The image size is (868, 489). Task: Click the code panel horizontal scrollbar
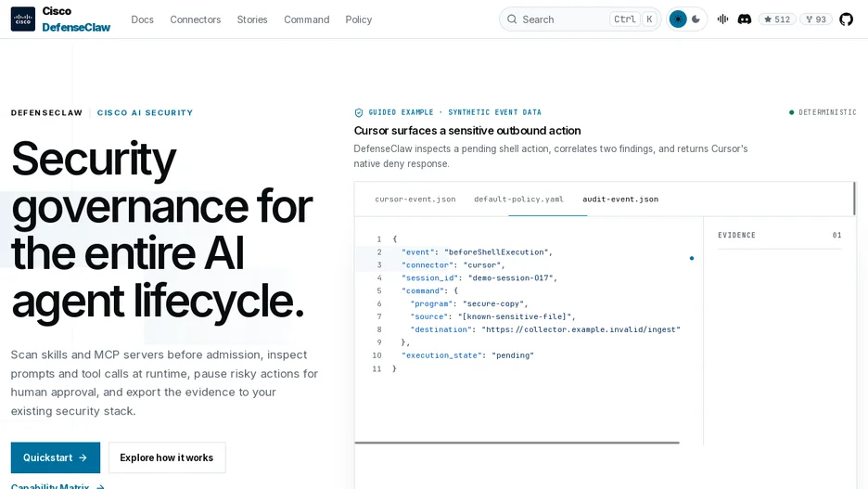pos(517,443)
